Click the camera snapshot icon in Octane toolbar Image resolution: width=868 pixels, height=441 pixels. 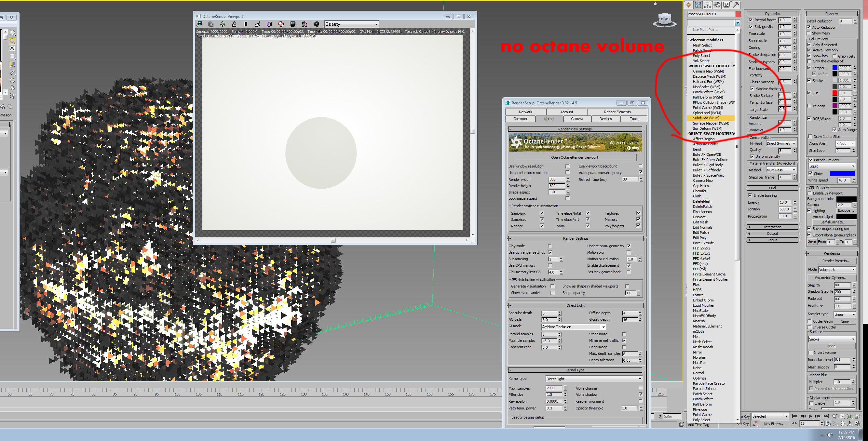(316, 24)
